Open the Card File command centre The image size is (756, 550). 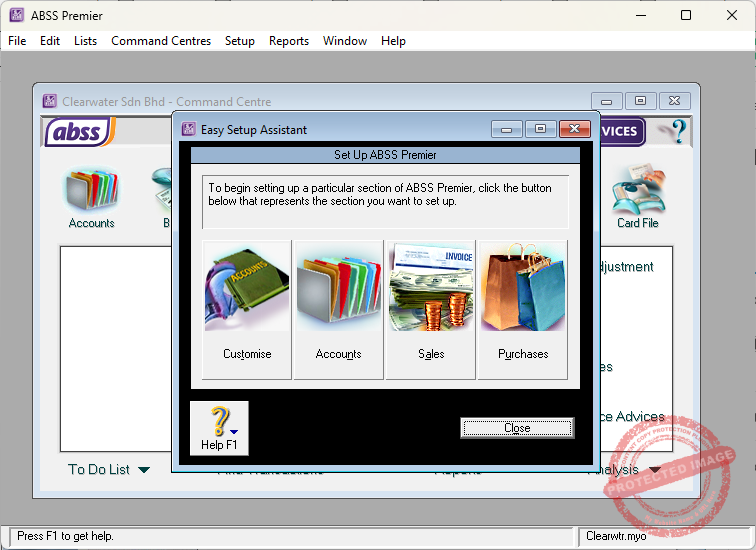point(638,197)
